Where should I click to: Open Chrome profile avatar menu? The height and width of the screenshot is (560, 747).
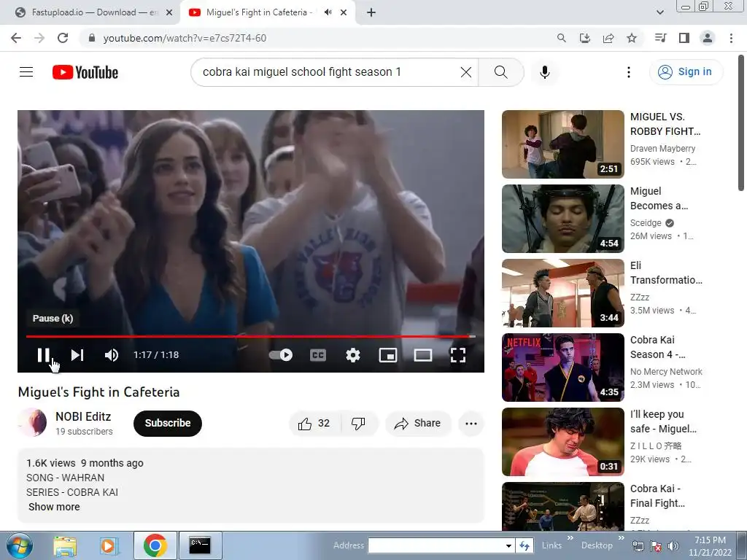point(708,38)
